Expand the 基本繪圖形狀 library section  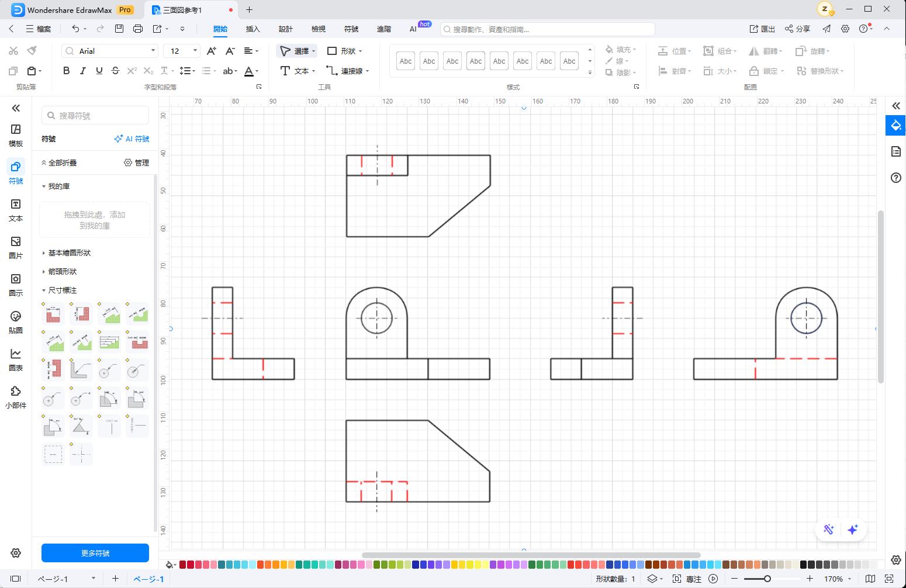69,253
